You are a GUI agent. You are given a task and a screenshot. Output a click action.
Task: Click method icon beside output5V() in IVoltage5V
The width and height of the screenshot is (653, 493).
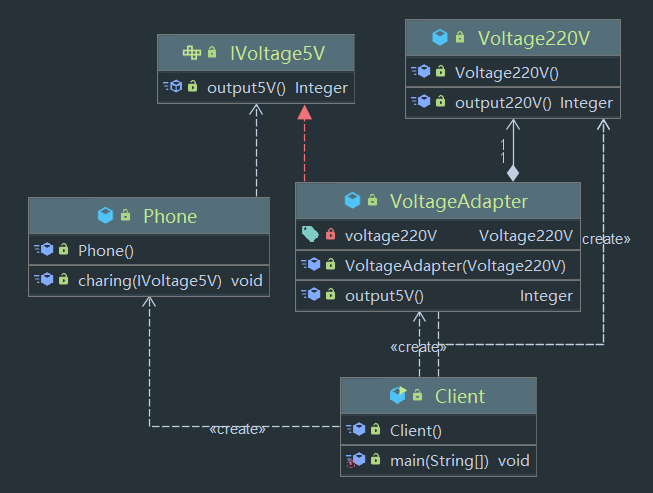[x=172, y=86]
